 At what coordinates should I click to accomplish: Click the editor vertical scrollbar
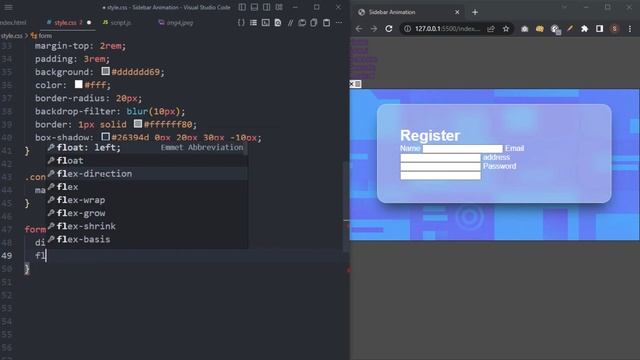346,206
